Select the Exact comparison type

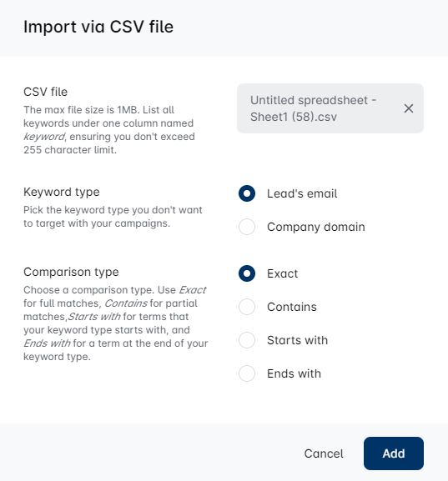pos(247,273)
